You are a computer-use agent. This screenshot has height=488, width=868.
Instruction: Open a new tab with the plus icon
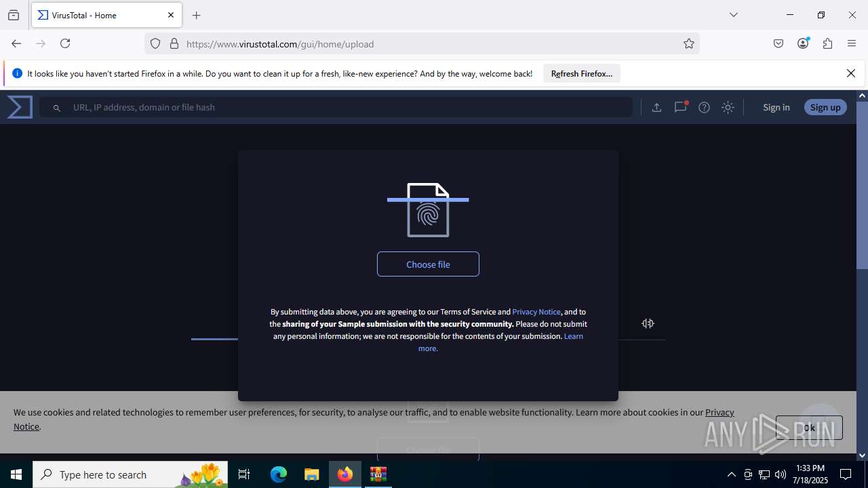point(197,15)
